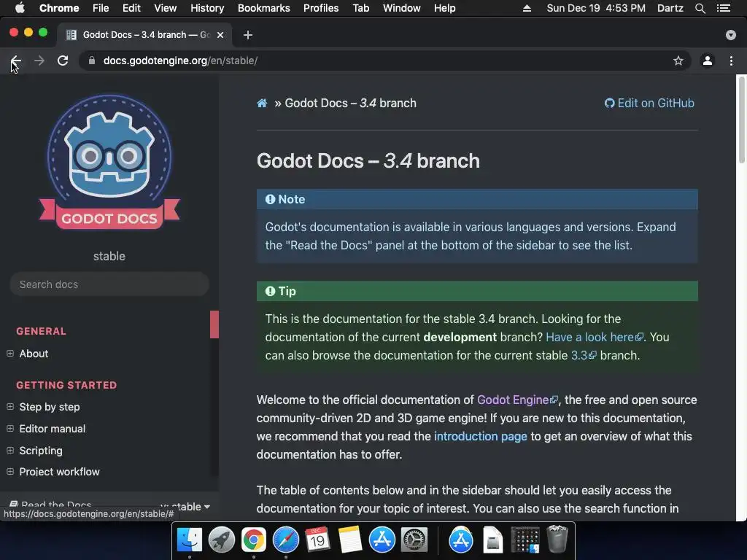747x560 pixels.
Task: Open Notes from the Dock
Action: coord(350,540)
